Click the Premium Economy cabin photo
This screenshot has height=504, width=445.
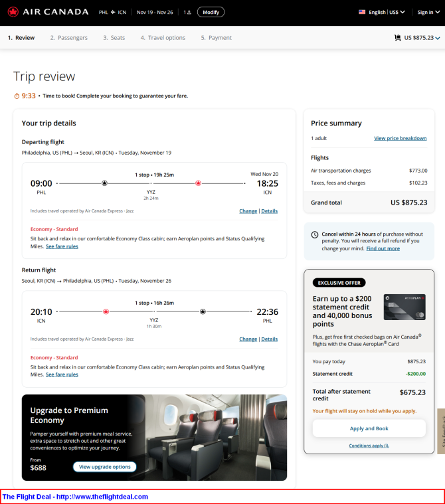[215, 438]
